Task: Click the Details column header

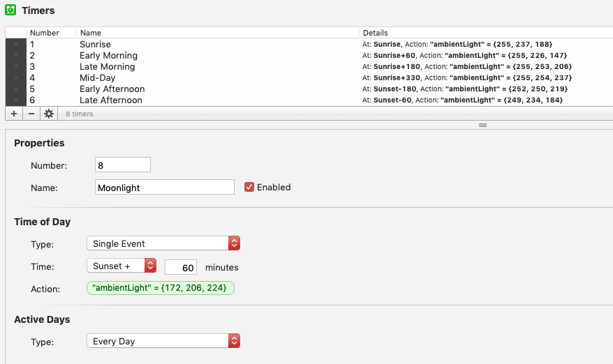Action: pyautogui.click(x=376, y=33)
